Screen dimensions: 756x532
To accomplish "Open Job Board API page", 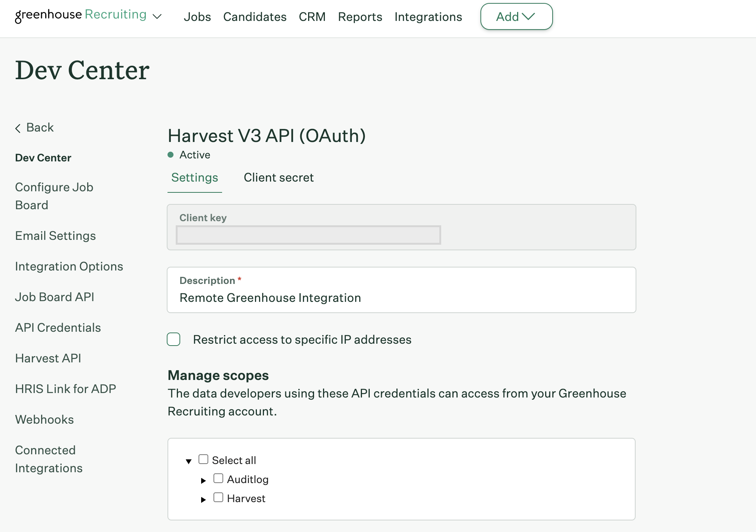I will [x=55, y=297].
